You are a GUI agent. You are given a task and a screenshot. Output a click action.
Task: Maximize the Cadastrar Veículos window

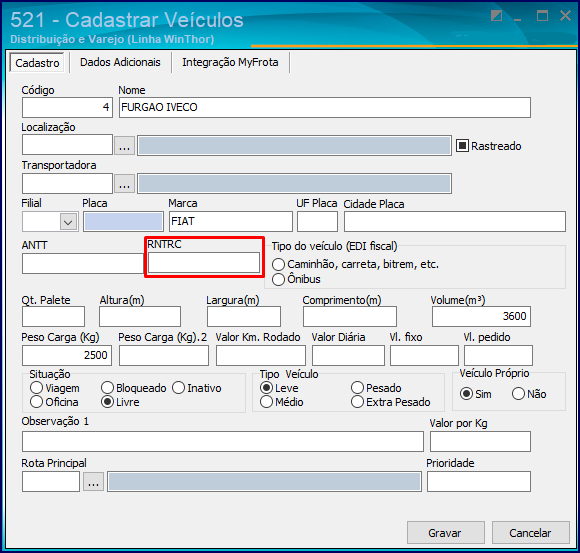coord(542,16)
